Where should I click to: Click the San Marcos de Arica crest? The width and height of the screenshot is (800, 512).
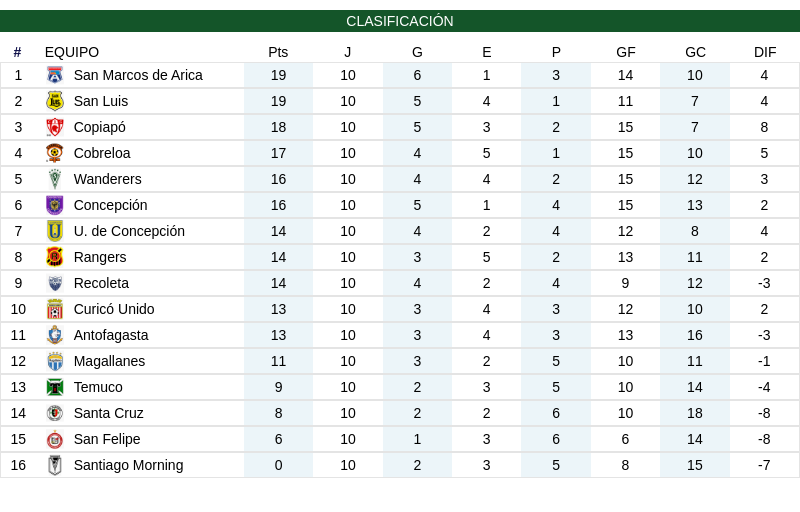click(x=55, y=75)
